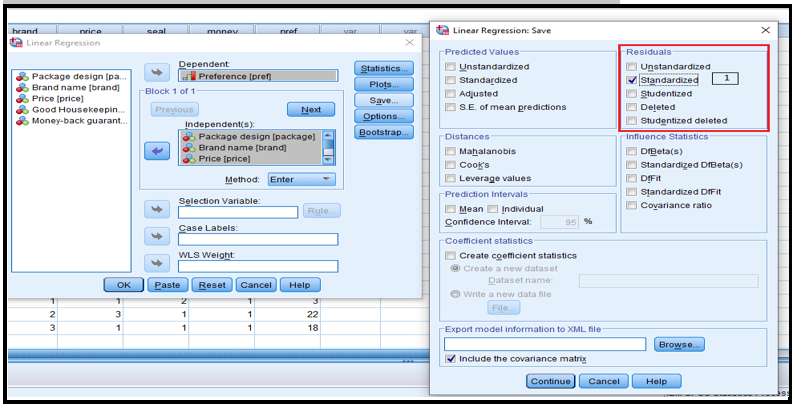Click the arrow button next to Selection Variable

click(x=157, y=209)
